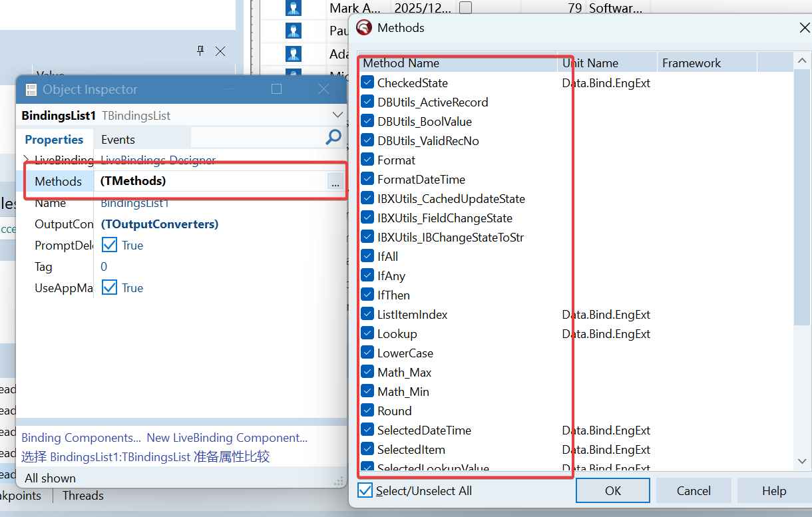Toggle the Select/Unselect All checkbox

pos(365,490)
